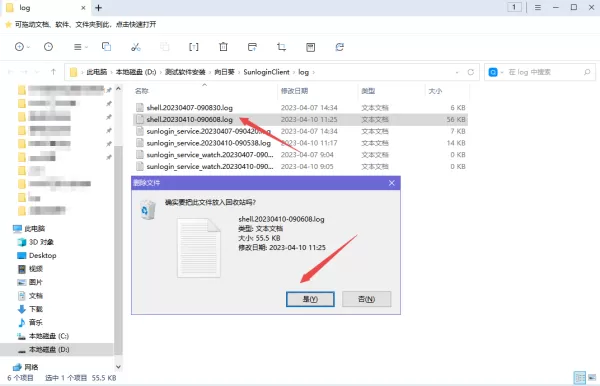600x386 pixels.
Task: Open the hamburger menu in title bar
Action: coord(538,7)
